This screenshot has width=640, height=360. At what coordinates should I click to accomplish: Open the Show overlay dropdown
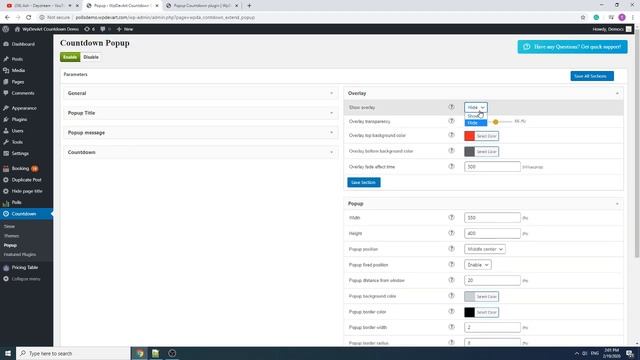(x=476, y=107)
